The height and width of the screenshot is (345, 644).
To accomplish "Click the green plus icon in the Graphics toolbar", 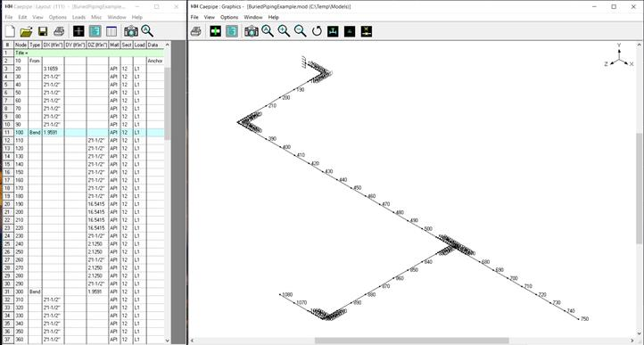I will pos(216,31).
